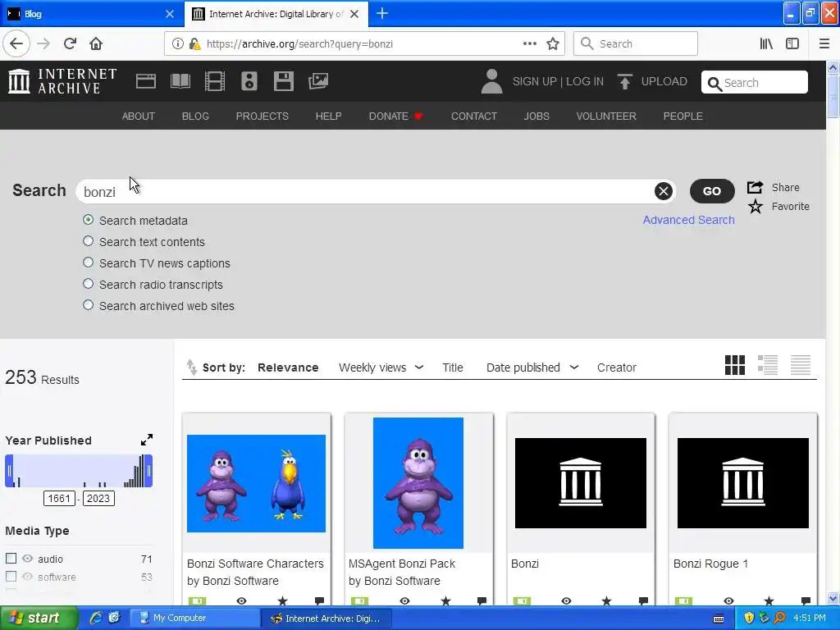Switch to detailed list view
840x630 pixels.
point(768,365)
